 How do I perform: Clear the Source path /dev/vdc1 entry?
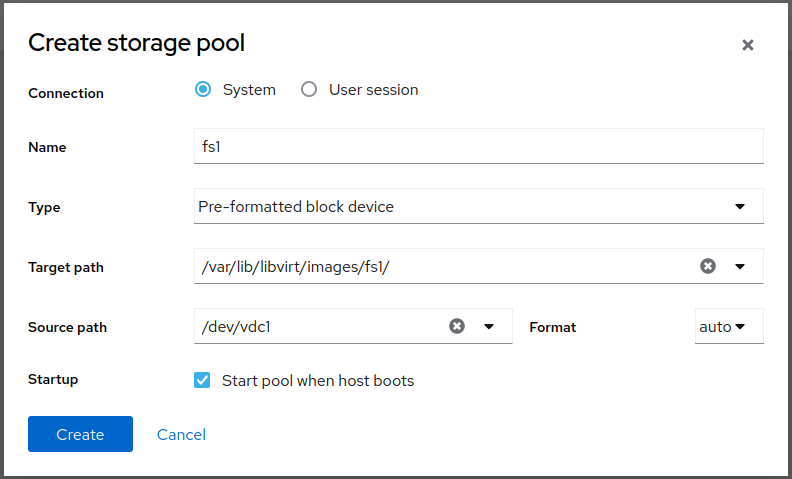pyautogui.click(x=457, y=326)
